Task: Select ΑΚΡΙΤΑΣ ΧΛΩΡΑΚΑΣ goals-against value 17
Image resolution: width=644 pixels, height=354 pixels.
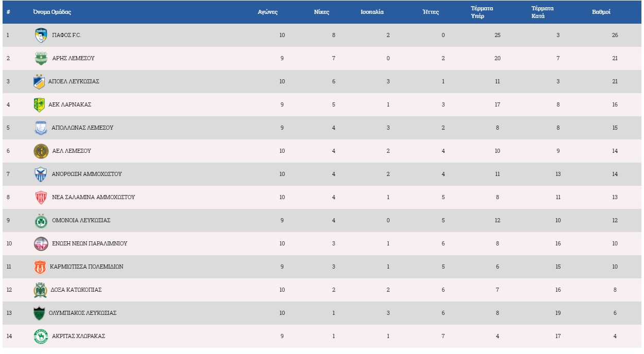Action: [558, 336]
